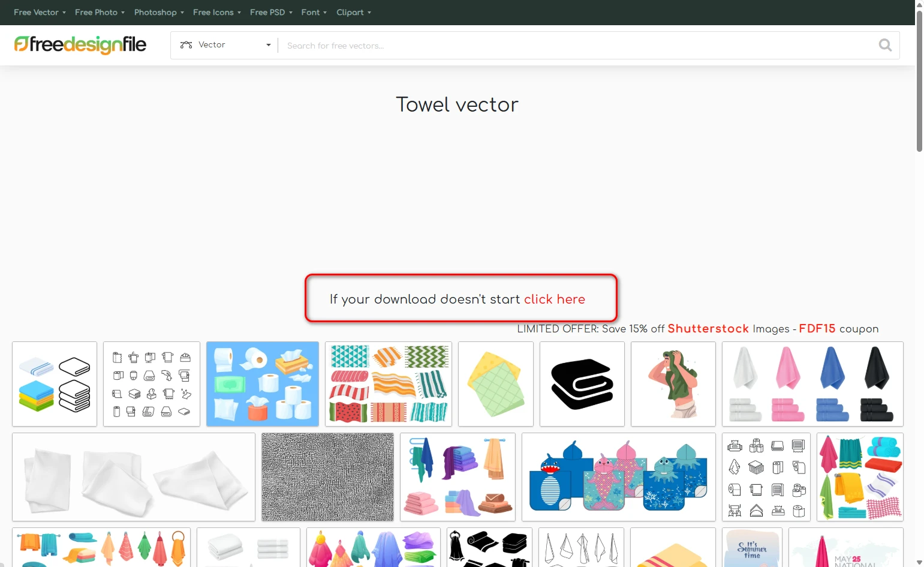Image resolution: width=924 pixels, height=567 pixels.
Task: Click the red 'click here' download link
Action: 554,299
